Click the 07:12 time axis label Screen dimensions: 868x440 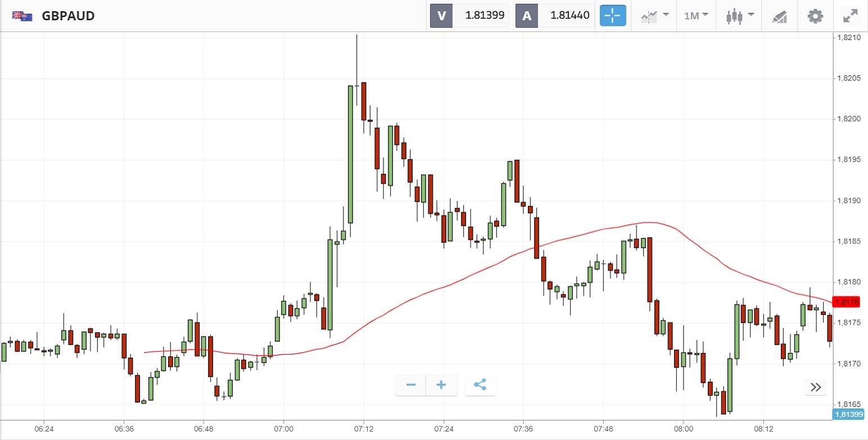pos(364,427)
